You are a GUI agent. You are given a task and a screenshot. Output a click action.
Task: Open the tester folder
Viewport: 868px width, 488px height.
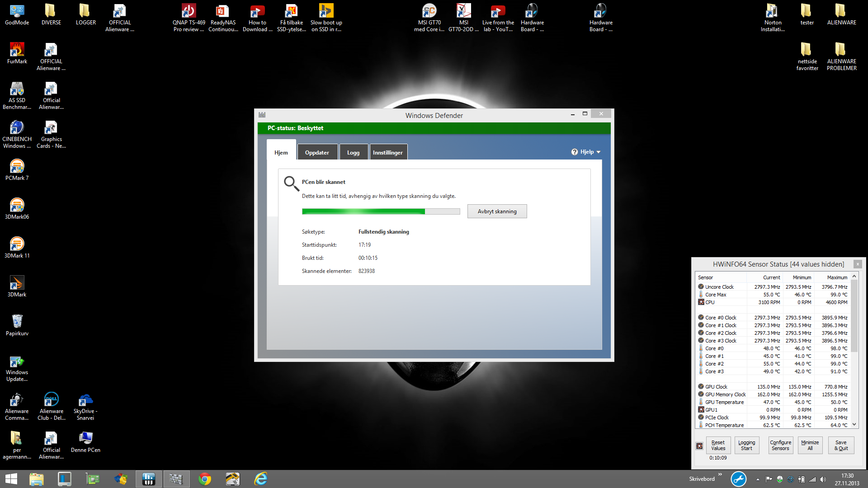[807, 15]
